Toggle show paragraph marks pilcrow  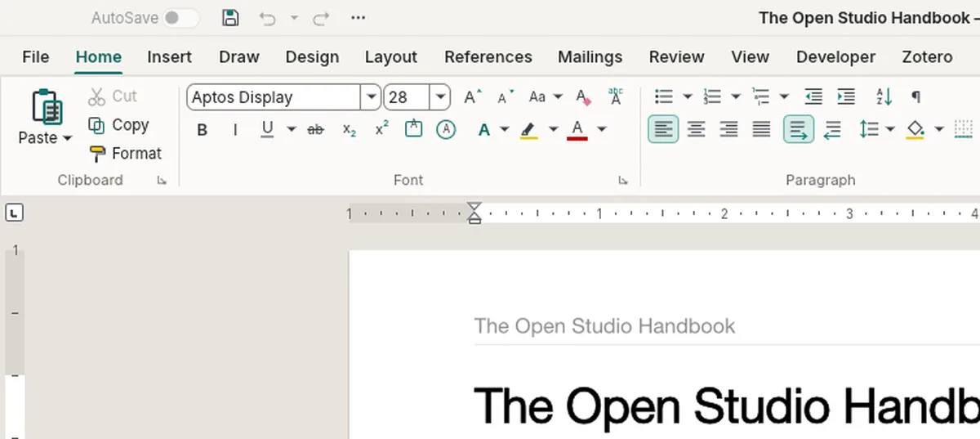point(916,97)
